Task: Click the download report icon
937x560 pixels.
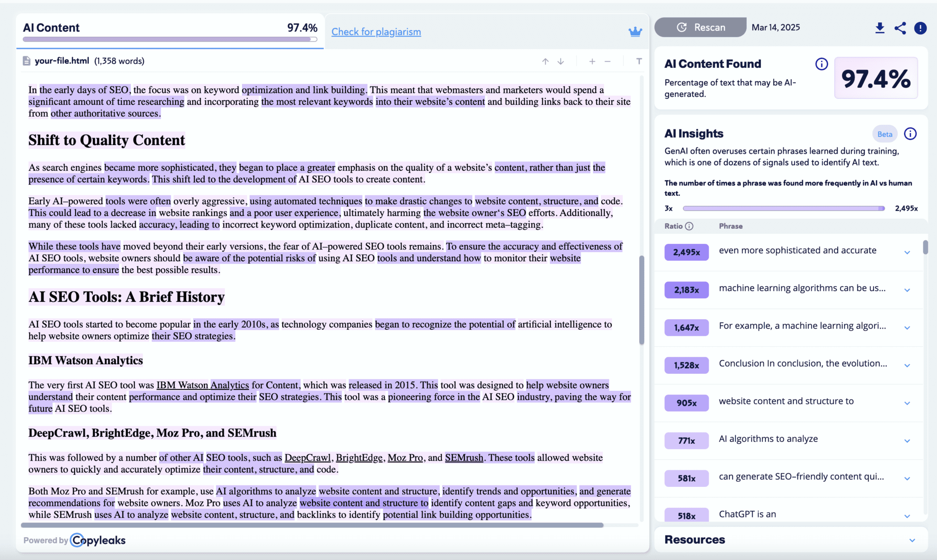Action: [x=879, y=28]
